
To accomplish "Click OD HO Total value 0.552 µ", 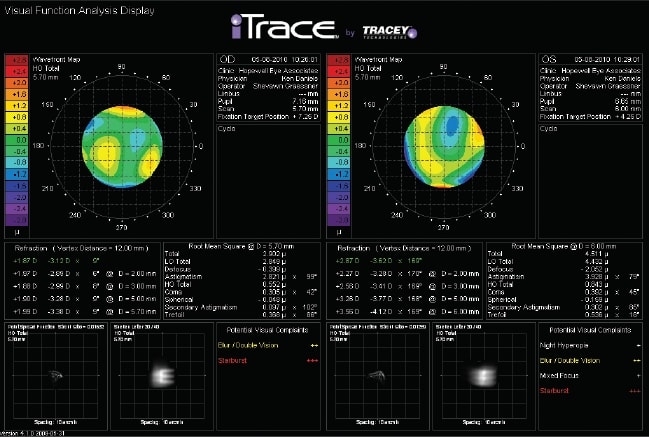I will pyautogui.click(x=274, y=285).
